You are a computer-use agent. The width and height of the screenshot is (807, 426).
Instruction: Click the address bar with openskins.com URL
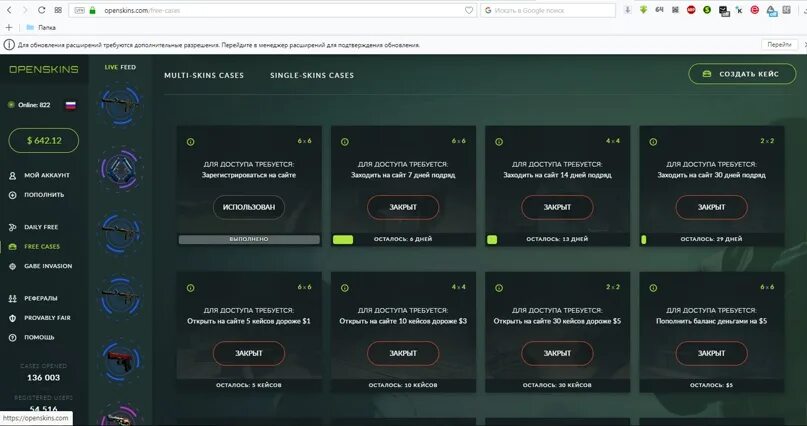pyautogui.click(x=271, y=10)
